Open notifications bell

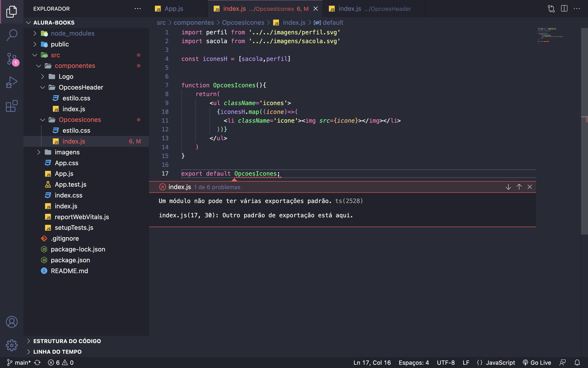(x=577, y=363)
